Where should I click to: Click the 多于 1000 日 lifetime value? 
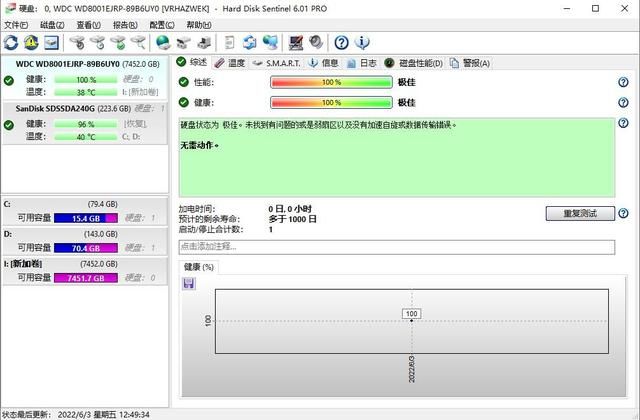292,219
